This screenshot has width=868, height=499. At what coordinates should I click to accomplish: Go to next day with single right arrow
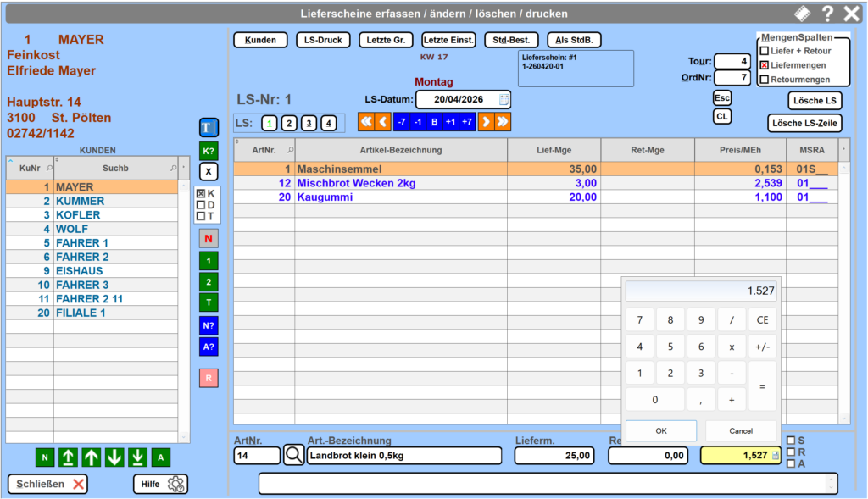(486, 122)
